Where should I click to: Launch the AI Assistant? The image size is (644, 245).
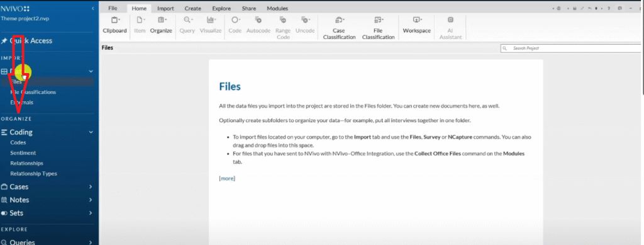(x=450, y=28)
